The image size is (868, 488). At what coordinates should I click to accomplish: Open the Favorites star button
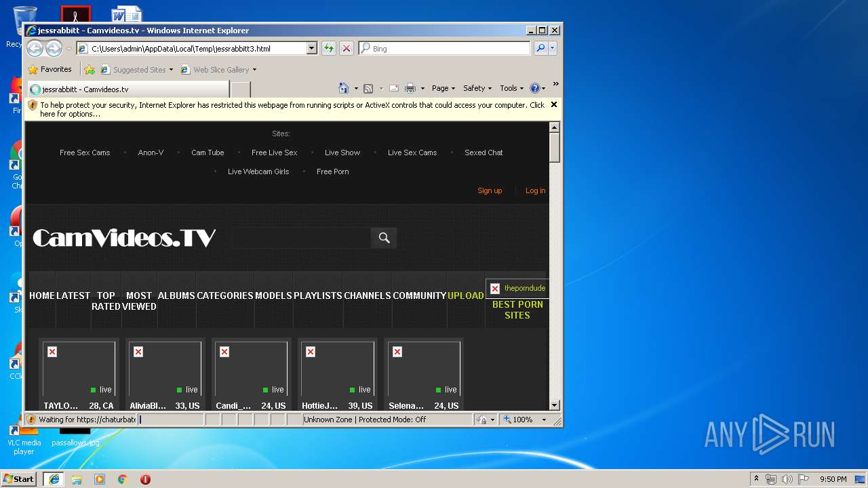(50, 69)
